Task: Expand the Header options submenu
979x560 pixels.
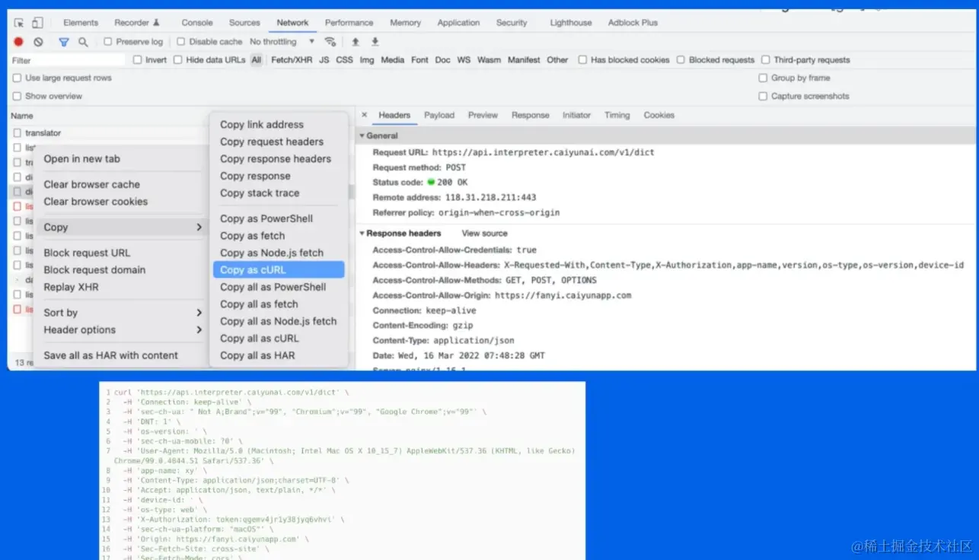Action: tap(122, 330)
